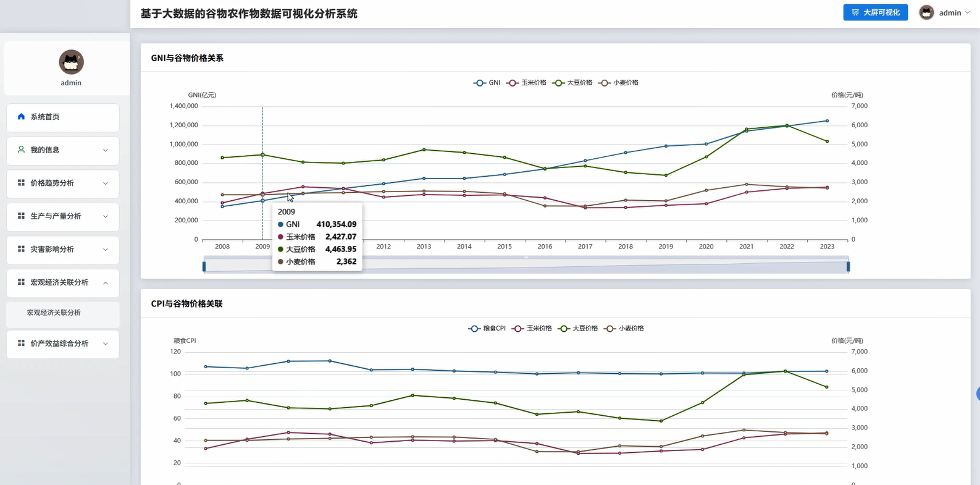Click the 2020 x-axis label in GNI chart

coord(706,247)
